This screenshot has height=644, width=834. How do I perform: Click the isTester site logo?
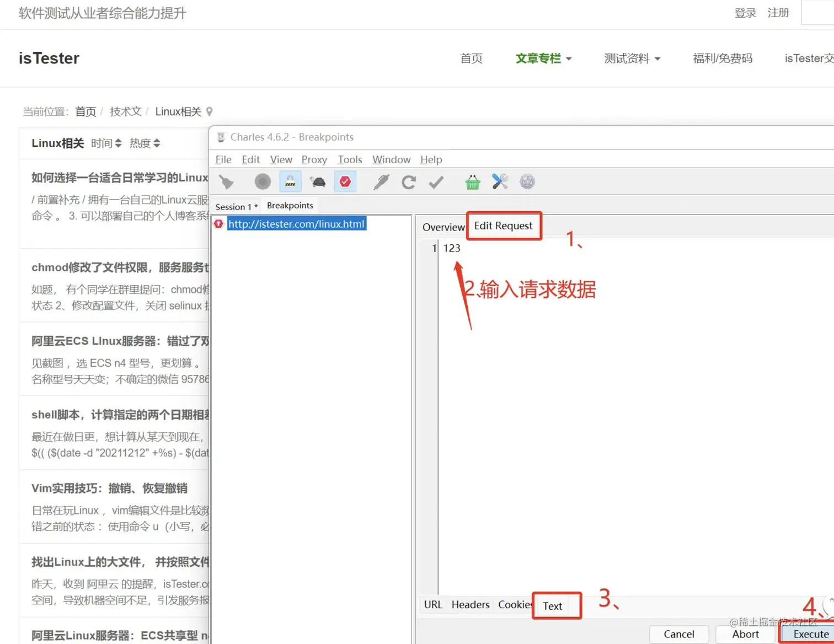49,58
